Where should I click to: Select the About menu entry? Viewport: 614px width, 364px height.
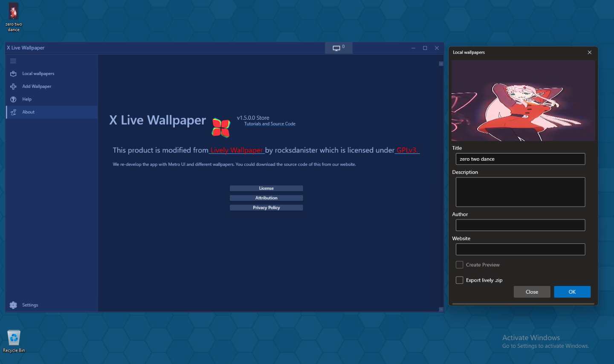[52, 112]
